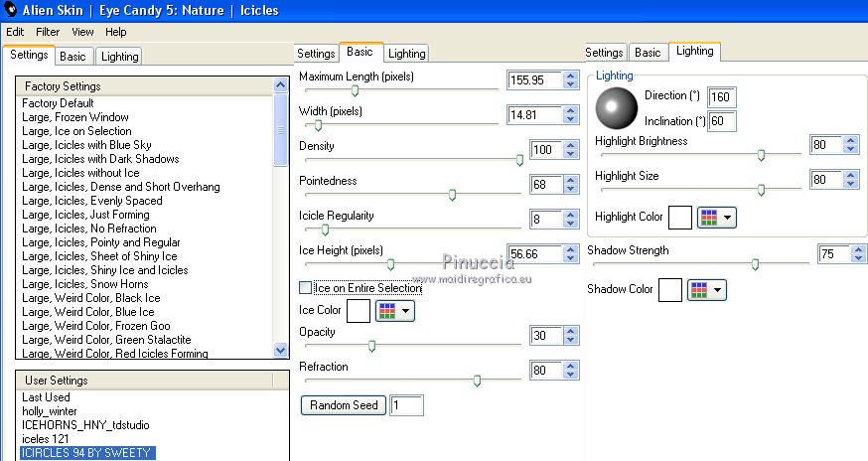Increase Highlight Brightness with the up arrow
868x461 pixels.
pyautogui.click(x=851, y=140)
